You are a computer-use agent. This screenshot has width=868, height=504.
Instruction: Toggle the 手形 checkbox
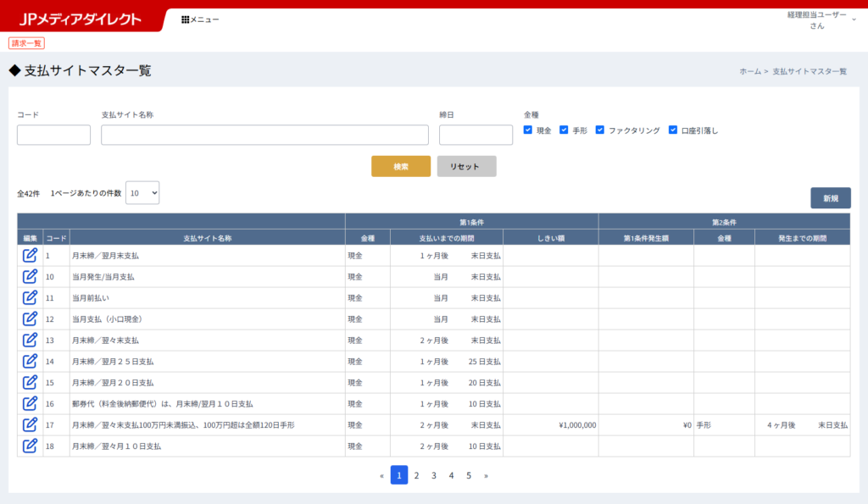564,130
